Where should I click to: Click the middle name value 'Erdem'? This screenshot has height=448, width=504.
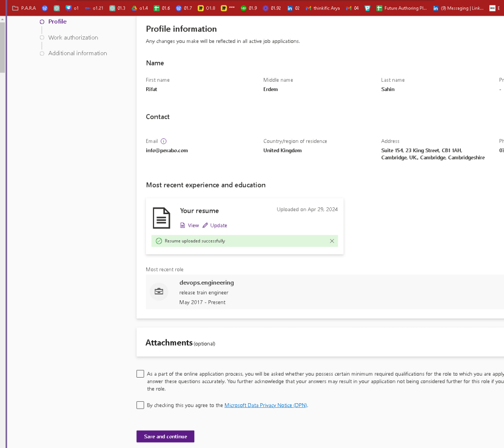point(271,90)
